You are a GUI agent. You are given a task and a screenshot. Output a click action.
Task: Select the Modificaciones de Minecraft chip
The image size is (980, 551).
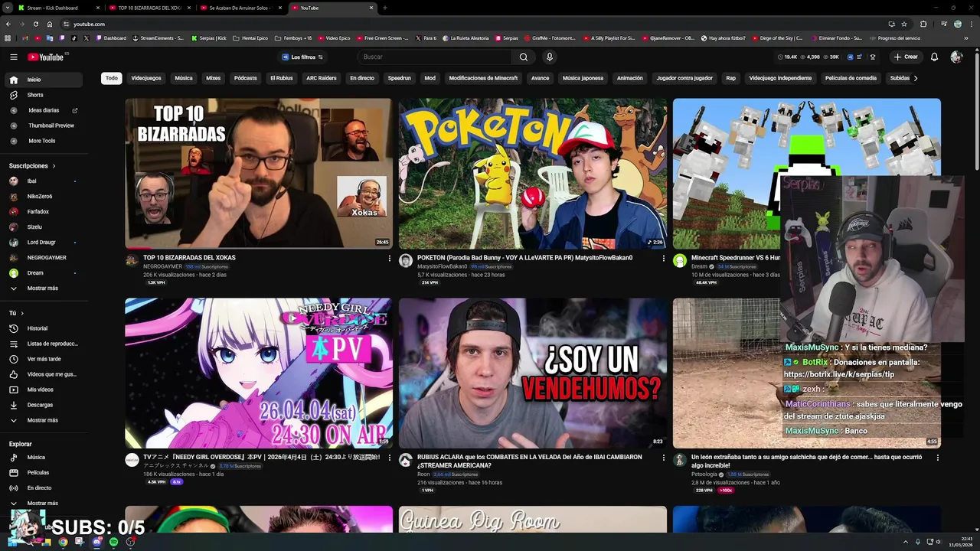click(x=483, y=78)
